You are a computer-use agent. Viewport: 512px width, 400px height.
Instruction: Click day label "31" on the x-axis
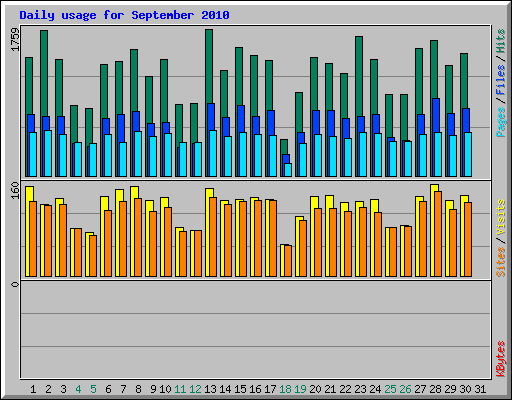480,389
